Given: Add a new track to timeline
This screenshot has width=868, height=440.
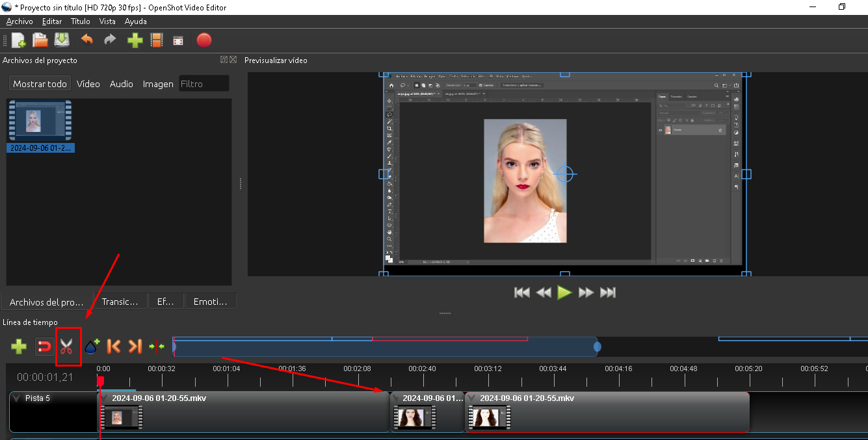Looking at the screenshot, I should pyautogui.click(x=19, y=346).
